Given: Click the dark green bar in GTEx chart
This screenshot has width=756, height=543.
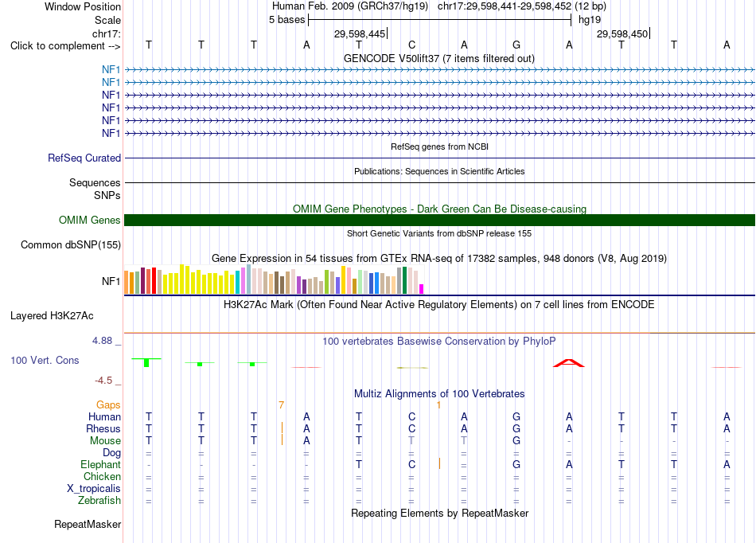Looking at the screenshot, I should click(404, 281).
